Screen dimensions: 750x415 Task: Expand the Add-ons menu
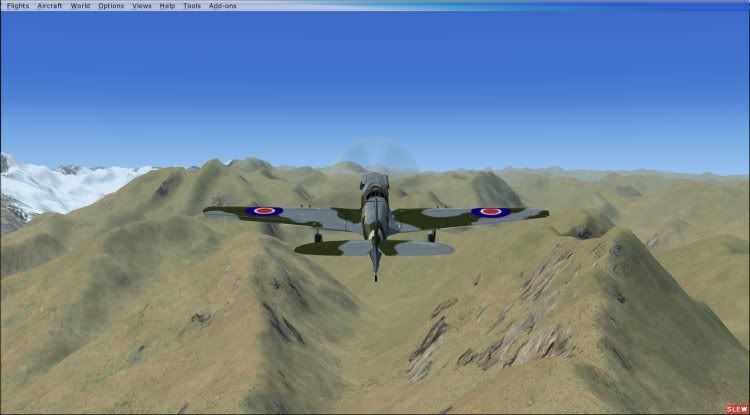221,6
